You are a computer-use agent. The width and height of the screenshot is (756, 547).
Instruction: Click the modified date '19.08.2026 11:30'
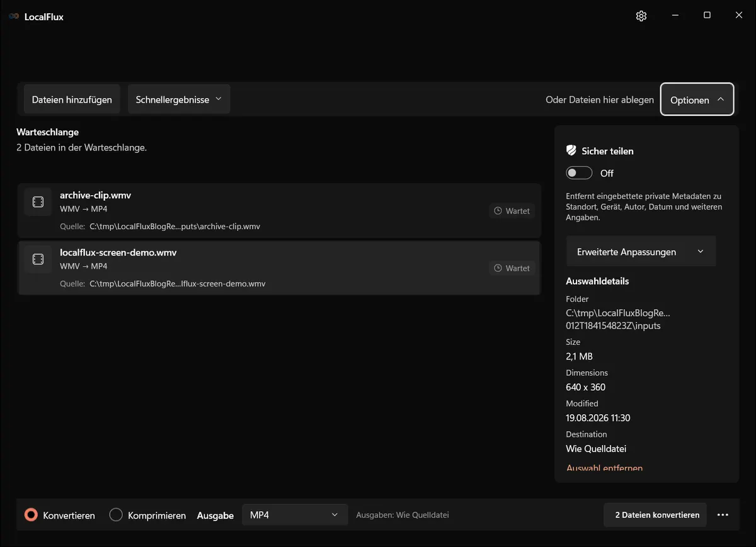click(598, 418)
